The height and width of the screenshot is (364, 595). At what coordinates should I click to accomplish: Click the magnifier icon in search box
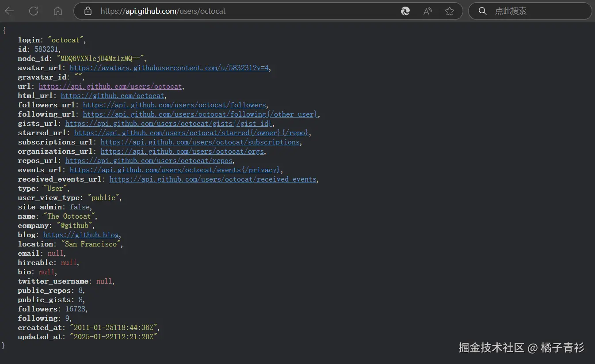tap(483, 11)
